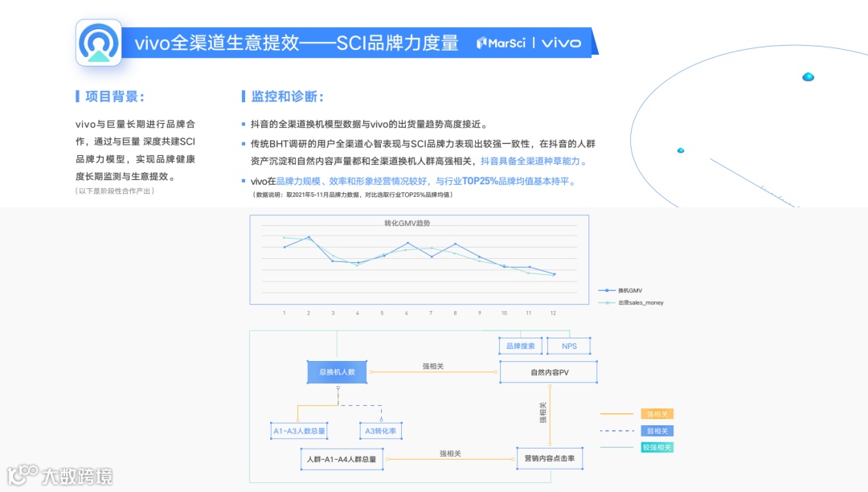Click the '人群-A1-A4人群总量' box
This screenshot has height=492, width=868.
click(x=342, y=459)
